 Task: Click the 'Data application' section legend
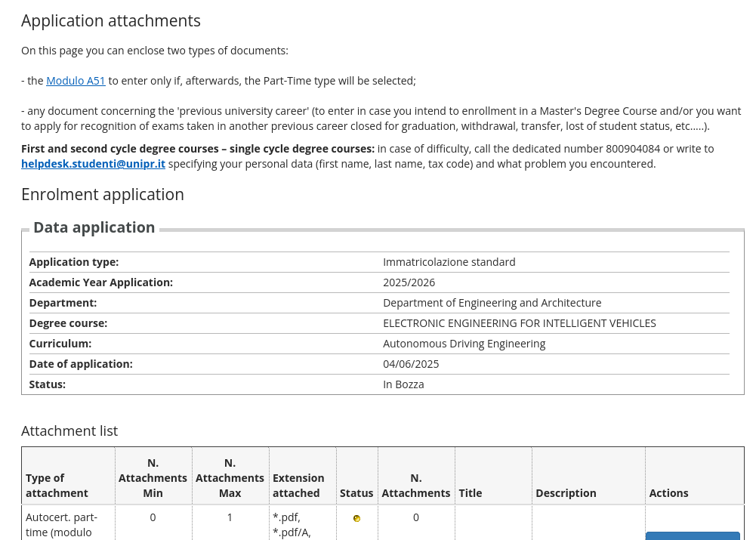pos(94,227)
